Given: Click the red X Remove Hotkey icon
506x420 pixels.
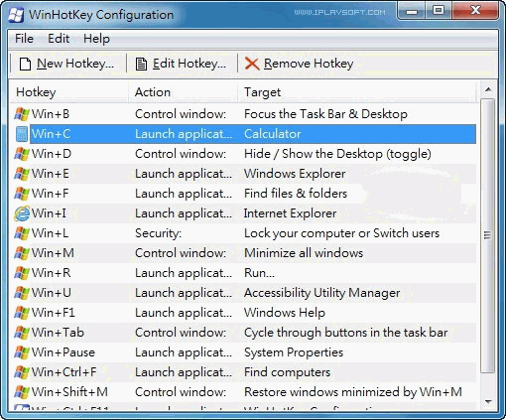Looking at the screenshot, I should tap(252, 64).
